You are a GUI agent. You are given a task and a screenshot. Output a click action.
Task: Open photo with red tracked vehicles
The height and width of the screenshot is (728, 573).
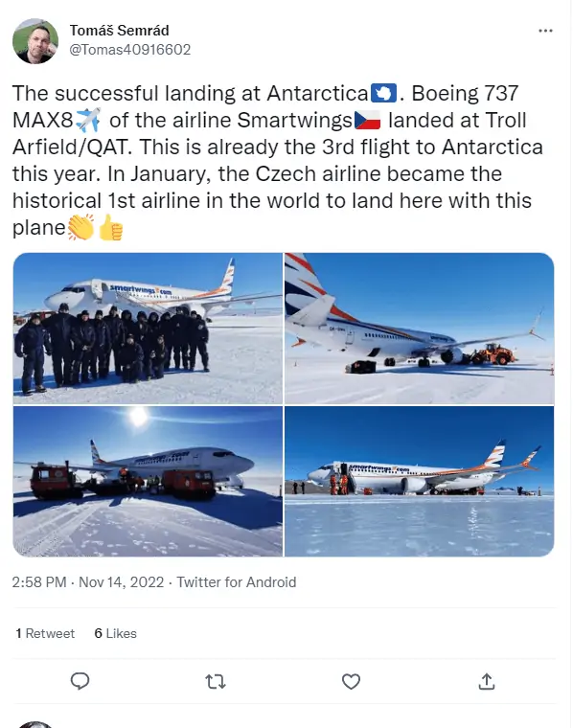(148, 481)
